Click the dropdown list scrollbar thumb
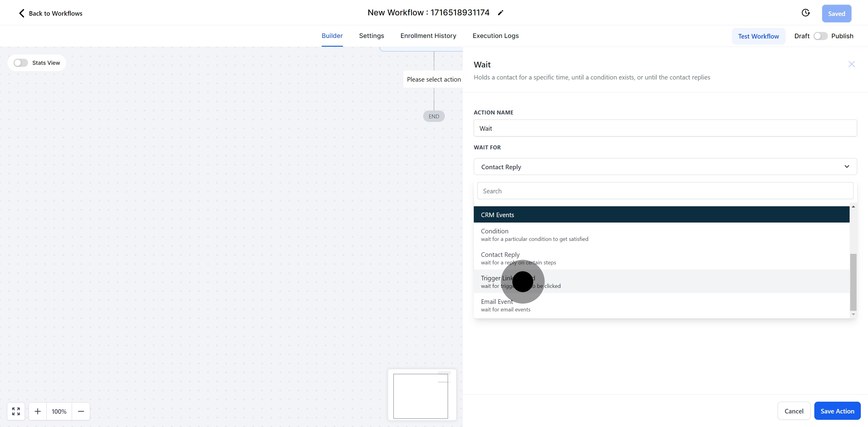 (853, 282)
